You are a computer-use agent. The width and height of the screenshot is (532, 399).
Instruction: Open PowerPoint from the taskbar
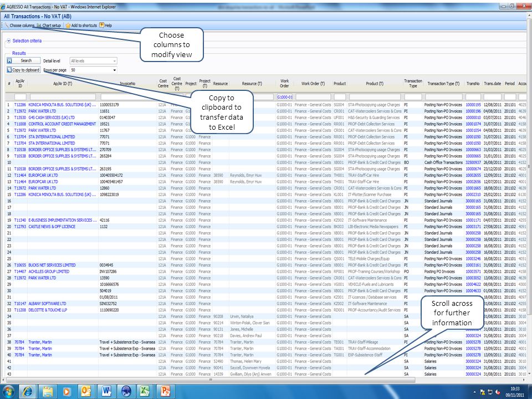click(x=165, y=392)
